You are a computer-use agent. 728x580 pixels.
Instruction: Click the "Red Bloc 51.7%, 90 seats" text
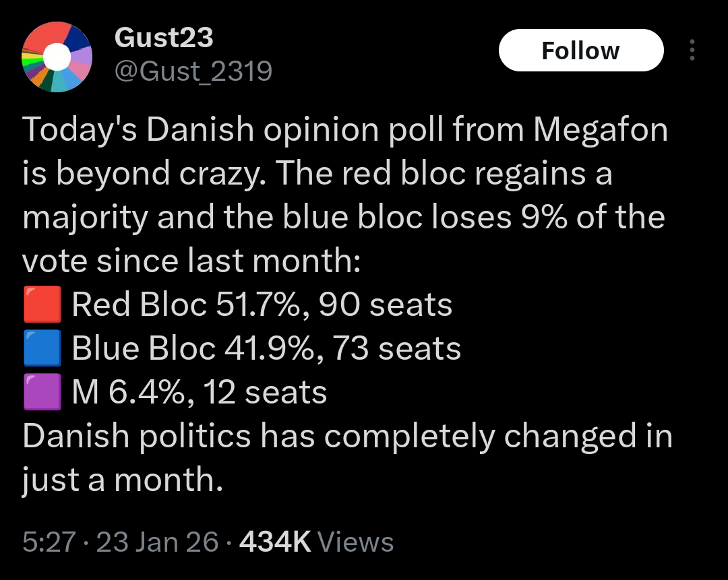pos(262,305)
